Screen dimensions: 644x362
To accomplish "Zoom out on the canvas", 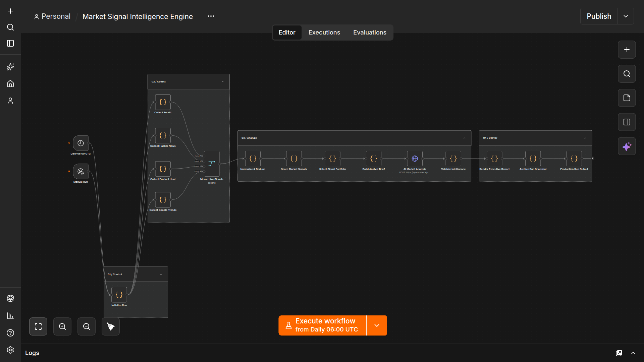I will point(87,326).
